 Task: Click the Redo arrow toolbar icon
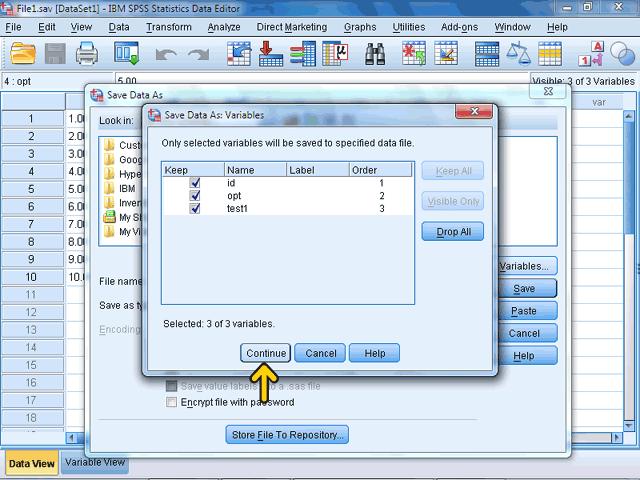pos(198,54)
